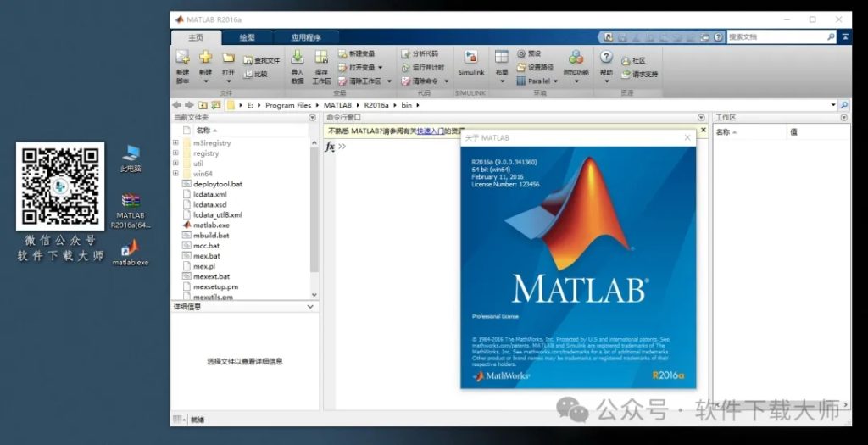Screen dimensions: 868x445
Task: Click New Variable (新建变量)
Action: pyautogui.click(x=357, y=53)
